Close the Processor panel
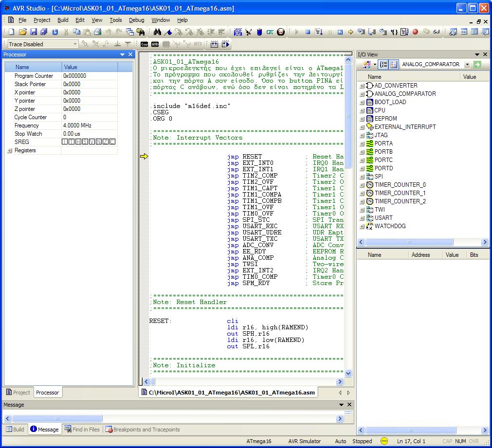The height and width of the screenshot is (448, 492). click(x=130, y=54)
